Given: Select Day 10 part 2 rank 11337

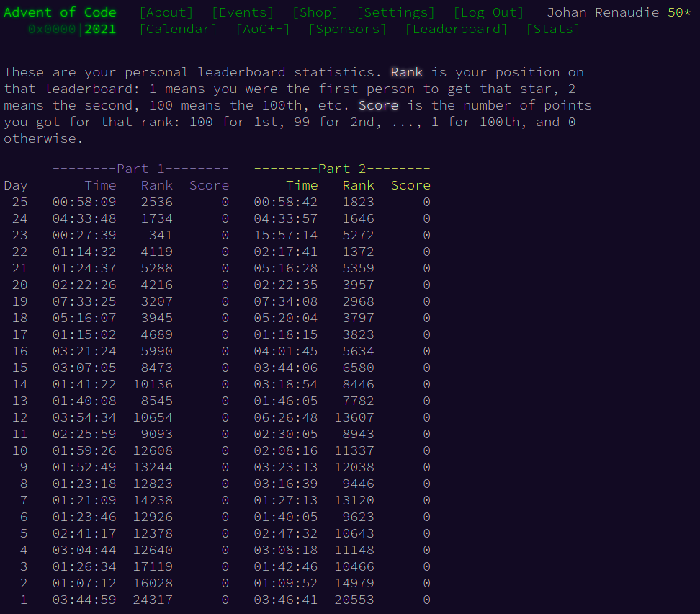Looking at the screenshot, I should coord(354,450).
